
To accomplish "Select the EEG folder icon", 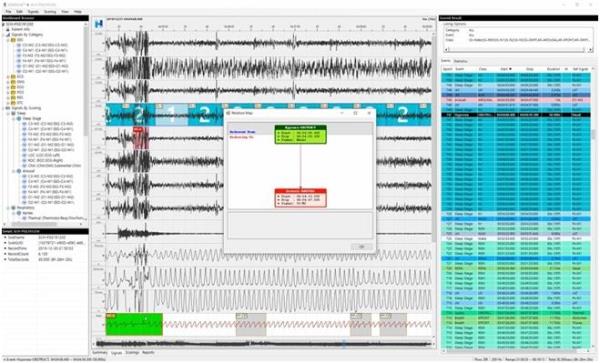I will click(x=13, y=40).
